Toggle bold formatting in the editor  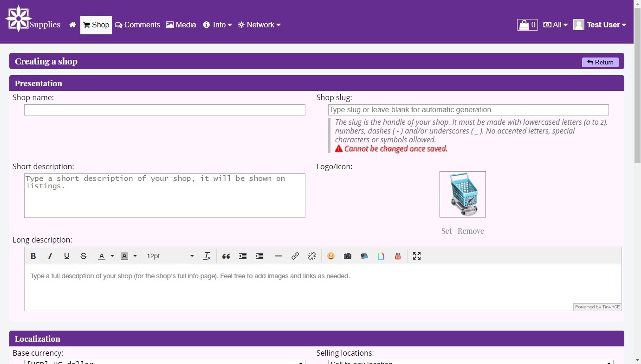[33, 256]
